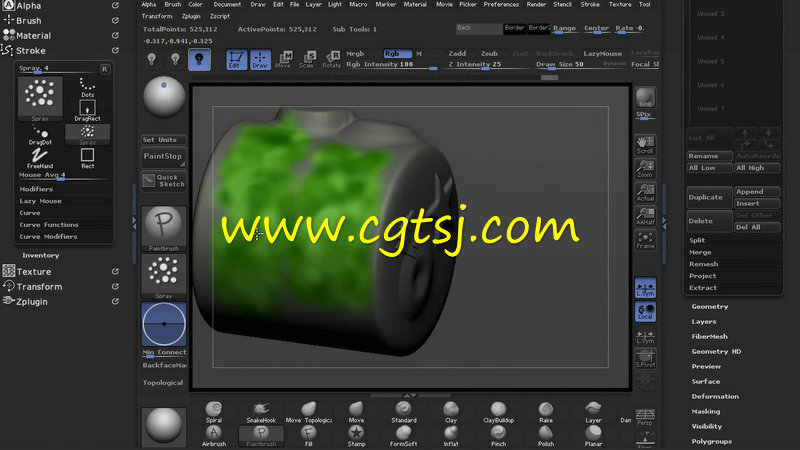Open the Render menu
This screenshot has height=450, width=800.
click(x=536, y=5)
